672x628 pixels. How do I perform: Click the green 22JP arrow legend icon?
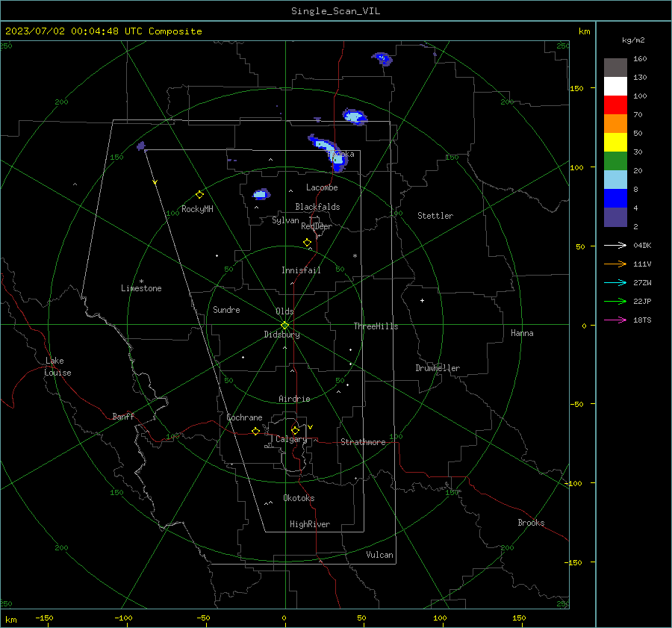click(x=615, y=302)
